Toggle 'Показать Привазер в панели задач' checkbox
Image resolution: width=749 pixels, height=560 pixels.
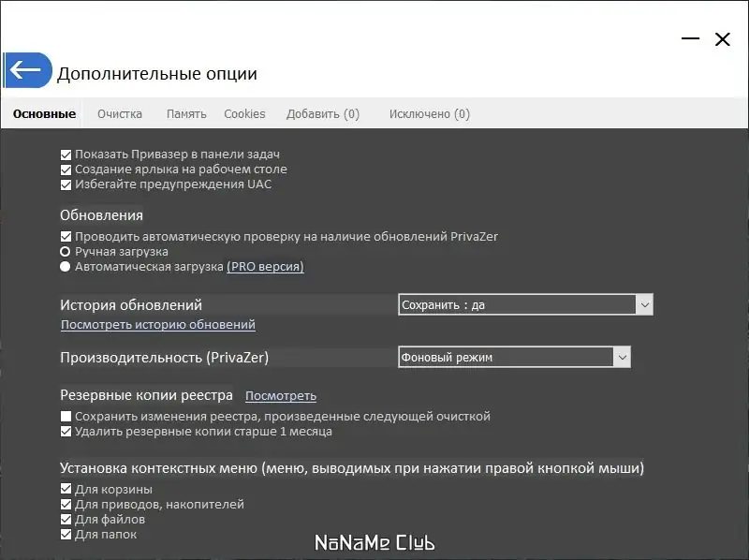point(66,155)
